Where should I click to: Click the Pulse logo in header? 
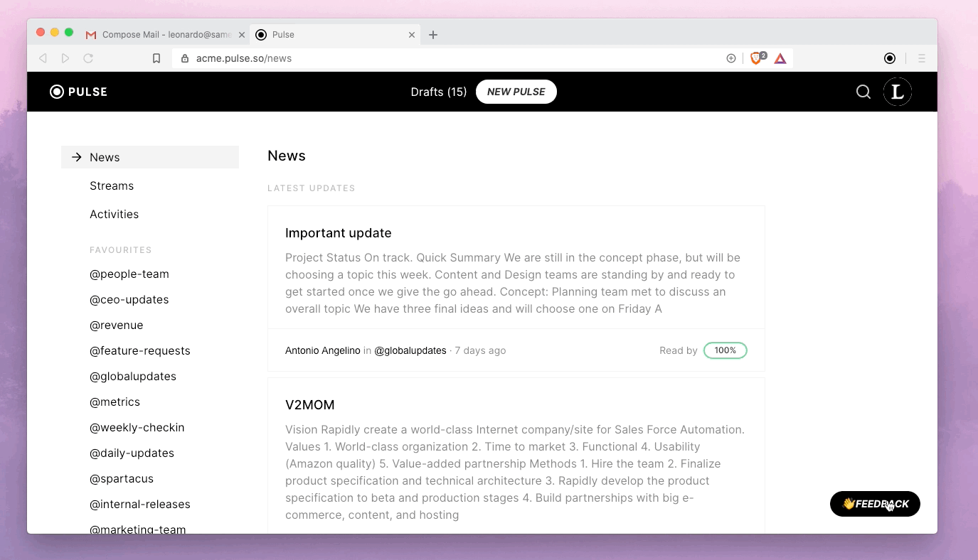coord(78,92)
